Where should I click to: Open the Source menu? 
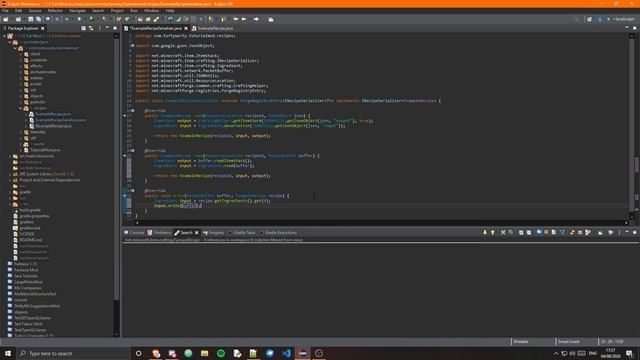(35, 11)
